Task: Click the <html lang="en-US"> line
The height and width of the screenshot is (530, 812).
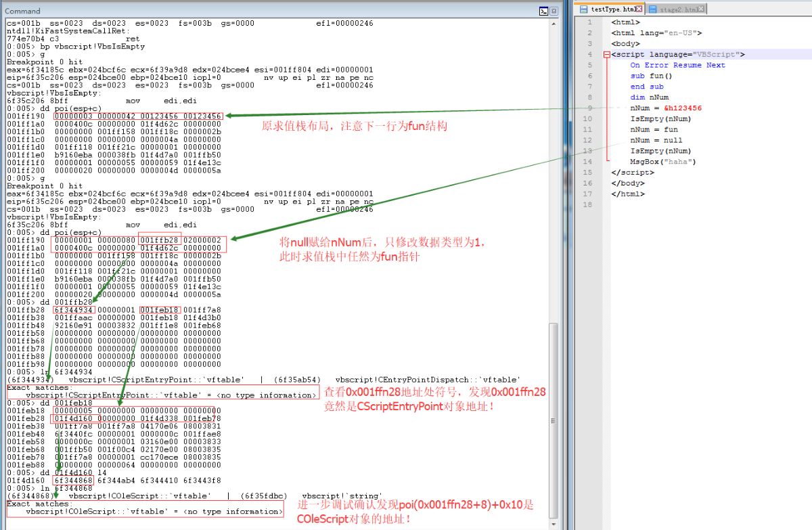Action: click(x=656, y=32)
